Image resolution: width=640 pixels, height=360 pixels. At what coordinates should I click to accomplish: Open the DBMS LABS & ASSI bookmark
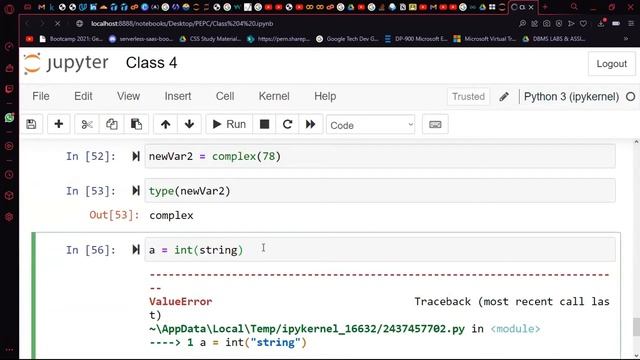(554, 39)
